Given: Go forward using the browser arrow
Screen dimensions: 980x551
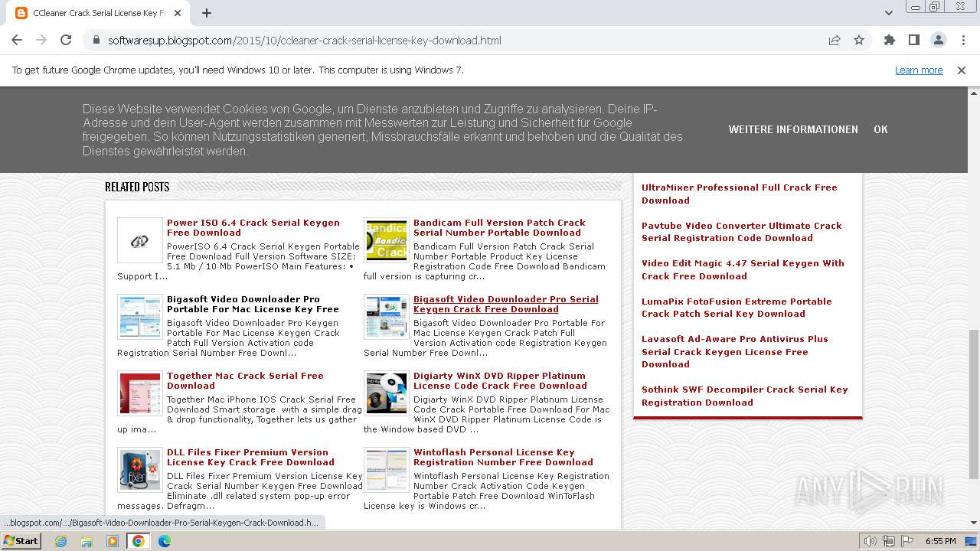Looking at the screenshot, I should (41, 40).
